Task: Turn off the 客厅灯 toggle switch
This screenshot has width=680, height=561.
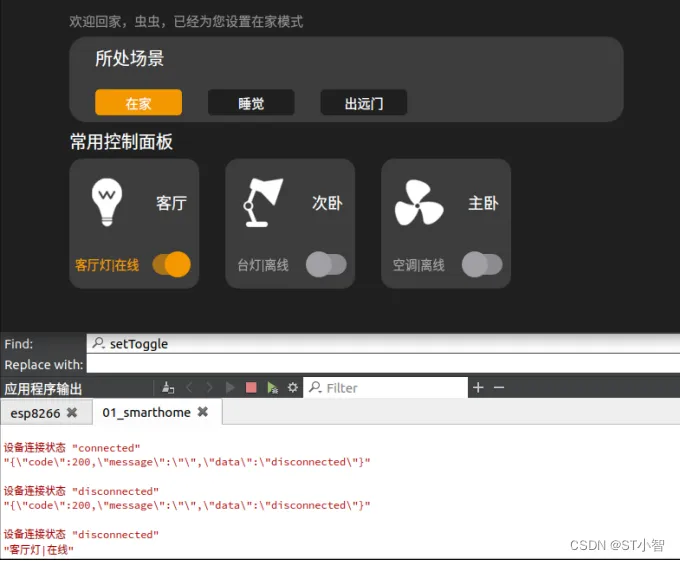Action: pyautogui.click(x=171, y=264)
